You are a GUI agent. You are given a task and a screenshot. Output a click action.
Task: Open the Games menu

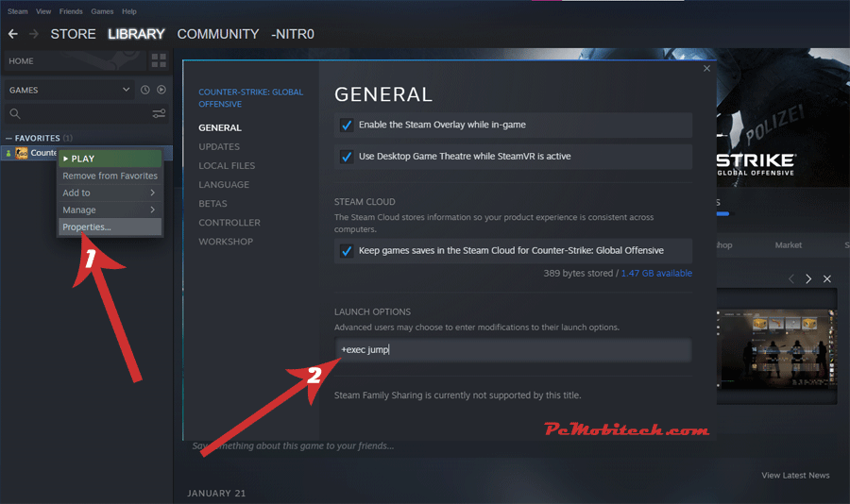[102, 11]
